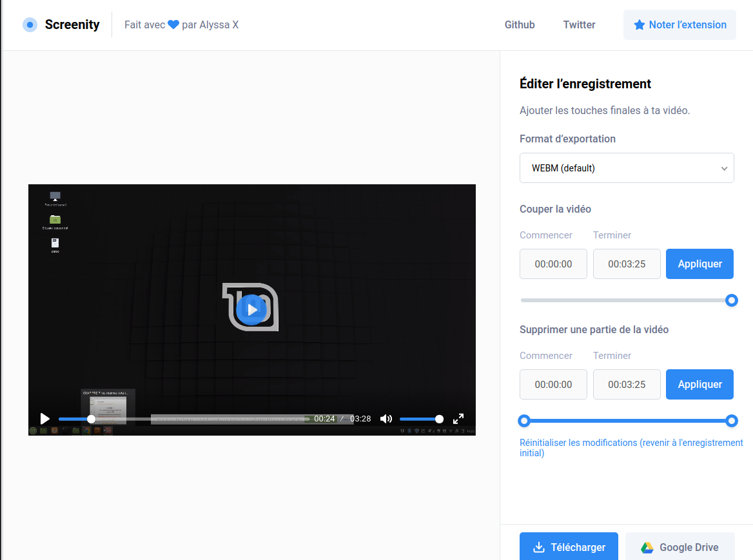Apply removal with Supprimer une partie Appliquer
The height and width of the screenshot is (560, 753).
pos(699,384)
